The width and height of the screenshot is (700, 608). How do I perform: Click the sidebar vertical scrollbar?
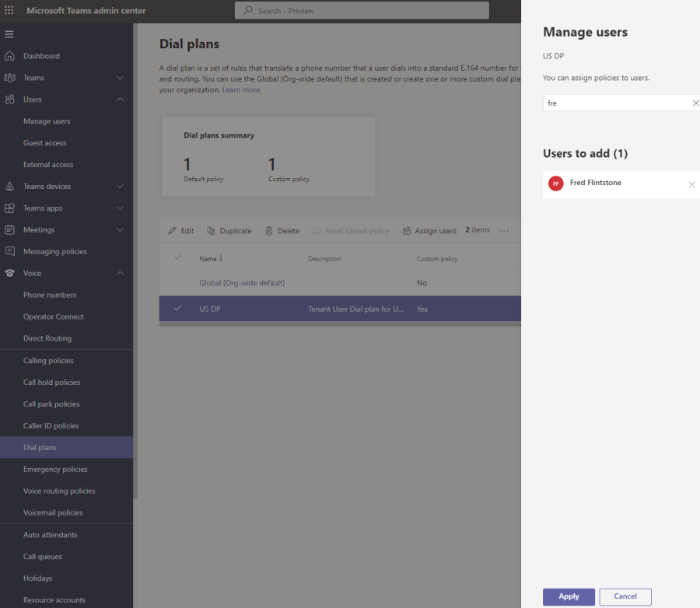click(x=135, y=261)
